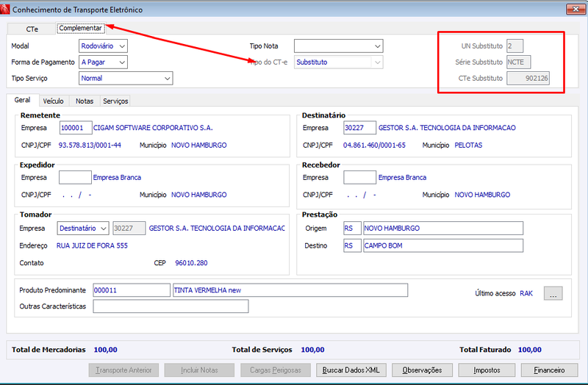588x385 pixels.
Task: Open the Financeiro button
Action: click(x=549, y=370)
